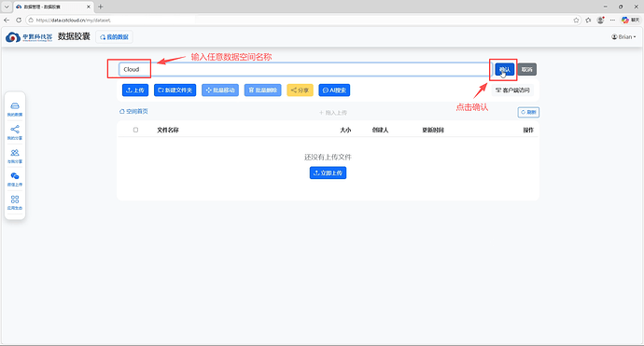Close the 数据管理 browser tab
Viewport: 644px width, 346px height.
pos(88,7)
